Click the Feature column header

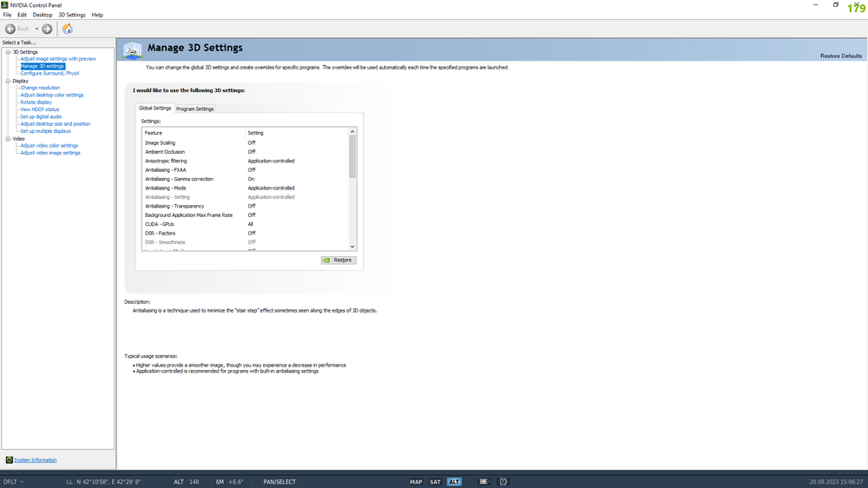(194, 133)
